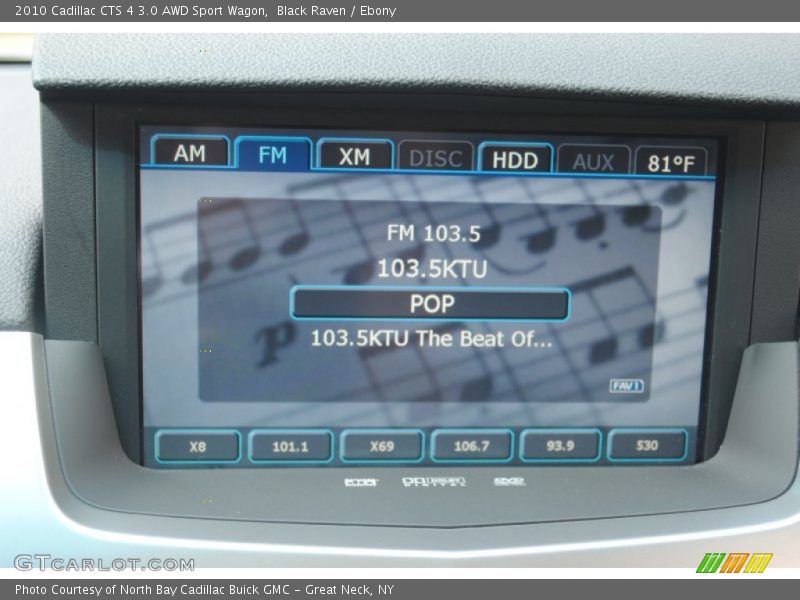Tap the 103.5KTU station name

pos(432,268)
